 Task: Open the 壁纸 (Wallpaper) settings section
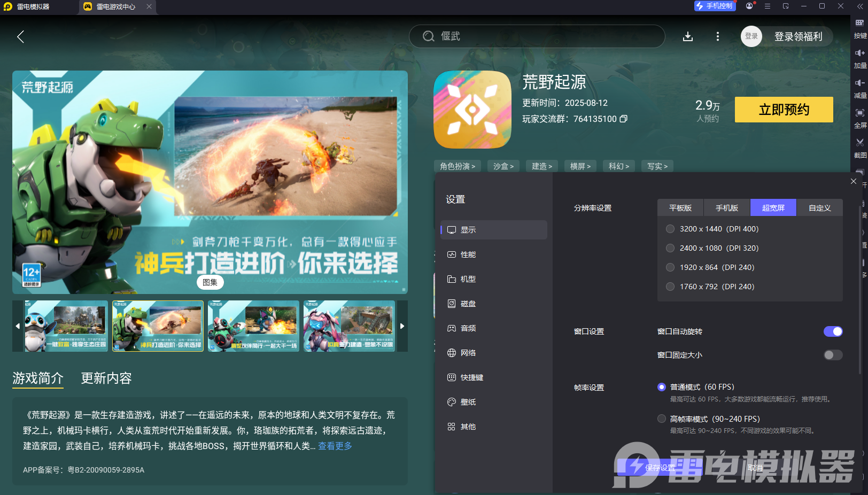(x=469, y=401)
